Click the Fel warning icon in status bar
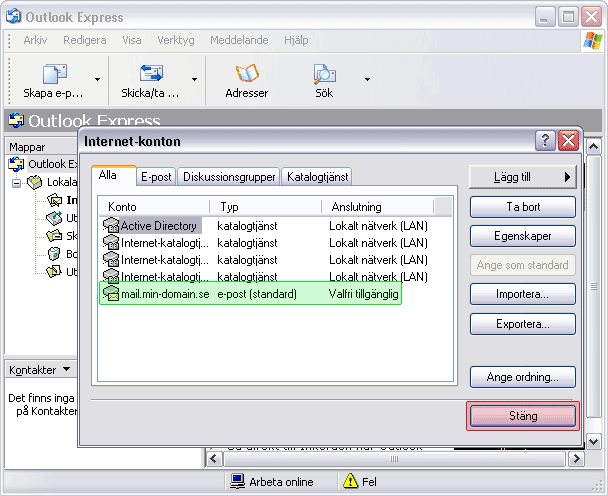Screen dimensions: 608x496 click(350, 481)
